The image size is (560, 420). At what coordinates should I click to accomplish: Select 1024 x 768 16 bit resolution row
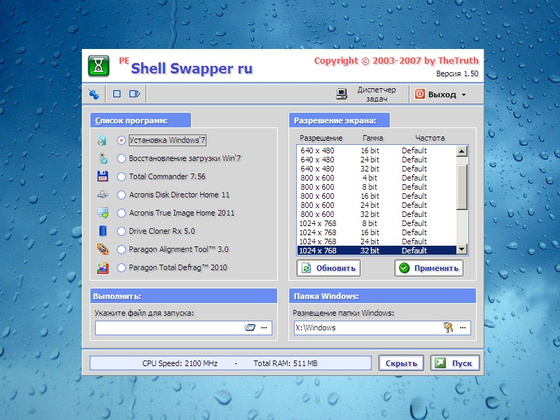tap(377, 232)
